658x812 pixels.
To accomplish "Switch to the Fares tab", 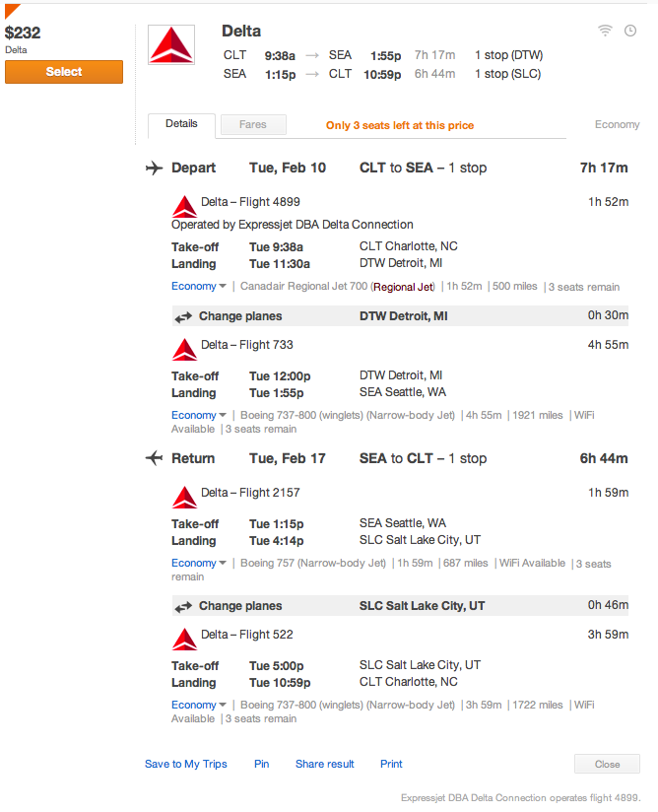I will 253,124.
